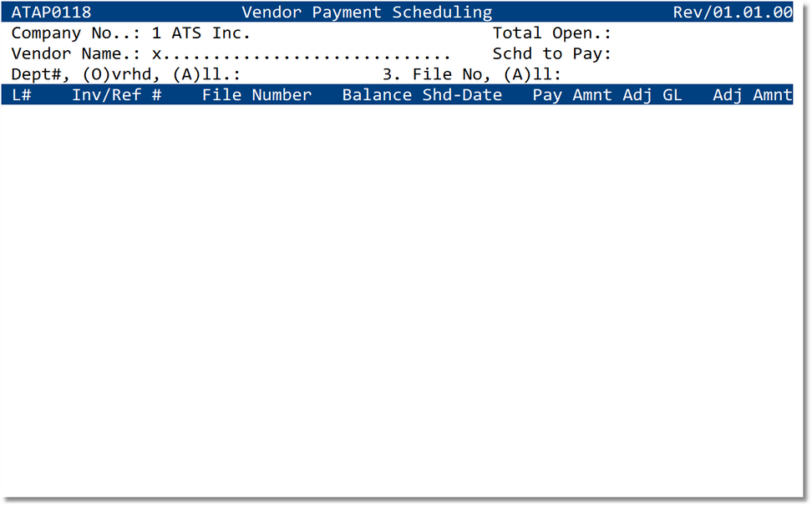Select the Balance column header

pyautogui.click(x=377, y=94)
